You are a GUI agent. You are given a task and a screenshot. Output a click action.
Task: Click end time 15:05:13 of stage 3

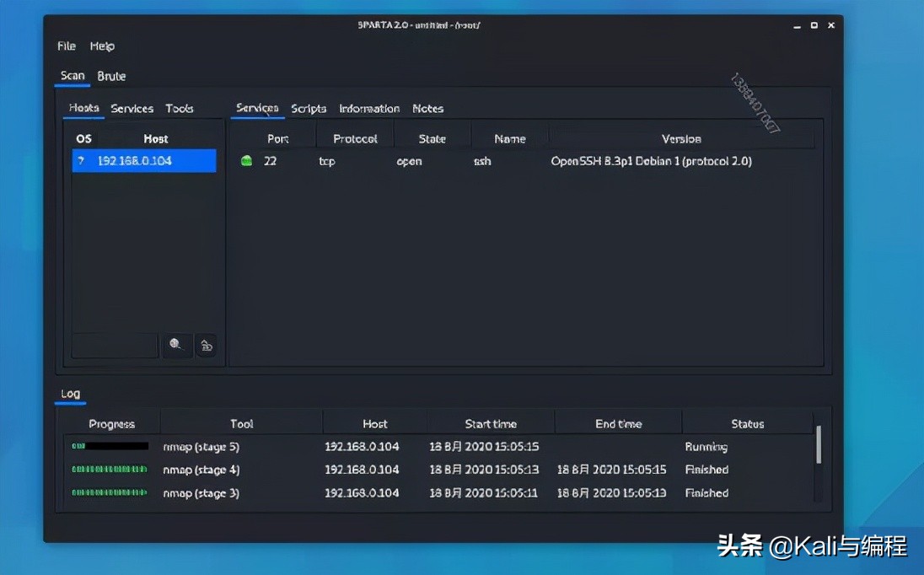[612, 492]
